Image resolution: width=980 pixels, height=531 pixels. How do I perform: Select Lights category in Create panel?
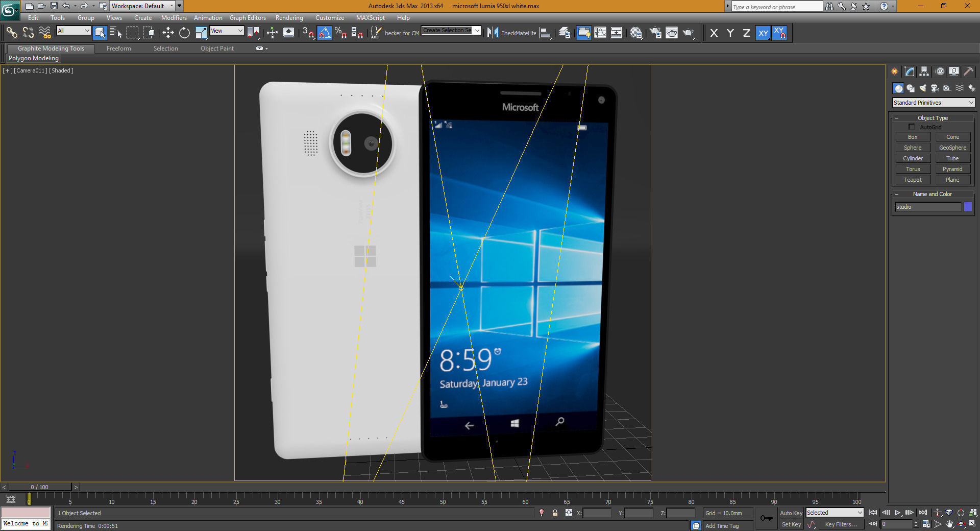coord(923,88)
